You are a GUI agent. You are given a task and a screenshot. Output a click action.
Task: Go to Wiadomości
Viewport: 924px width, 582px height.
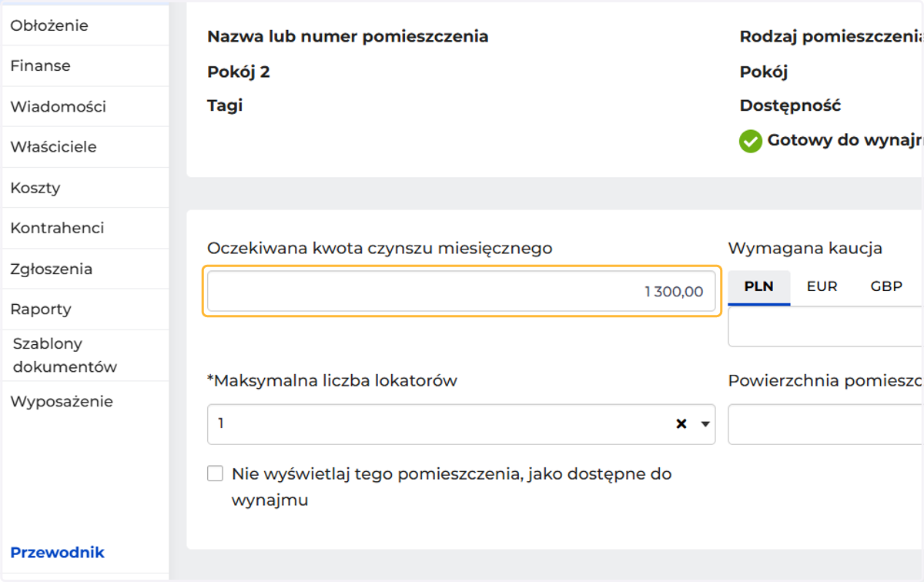[58, 107]
